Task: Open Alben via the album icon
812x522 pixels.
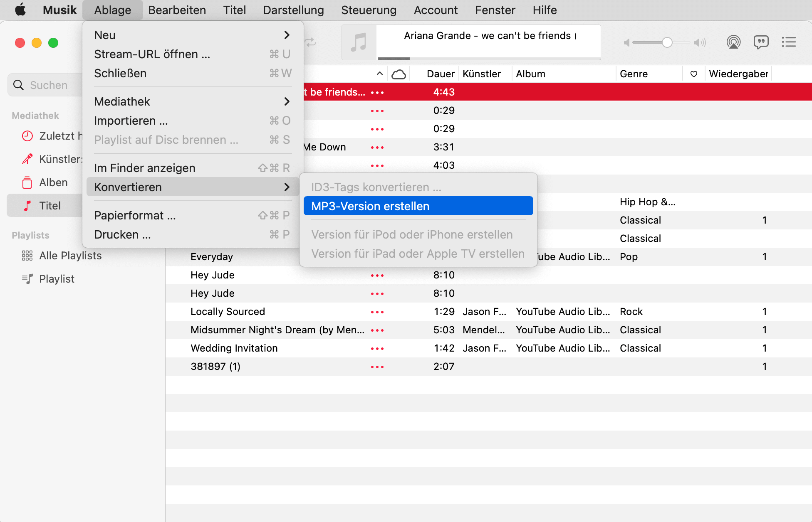Action: pyautogui.click(x=27, y=182)
